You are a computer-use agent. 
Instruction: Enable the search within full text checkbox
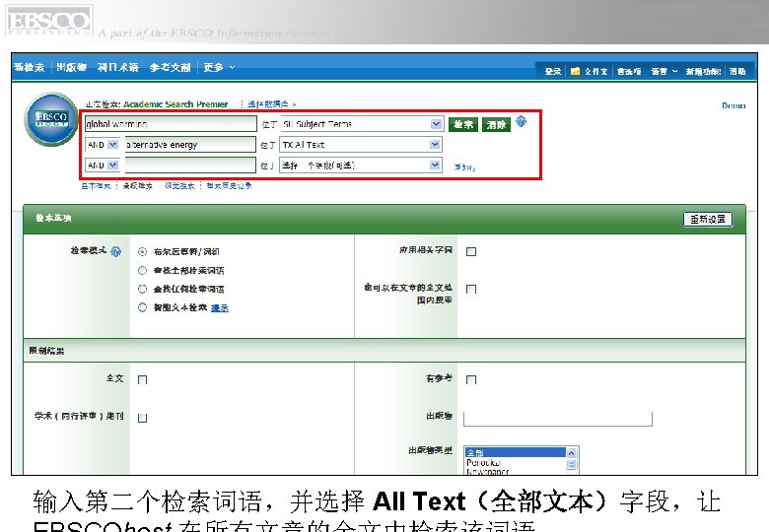[x=471, y=289]
